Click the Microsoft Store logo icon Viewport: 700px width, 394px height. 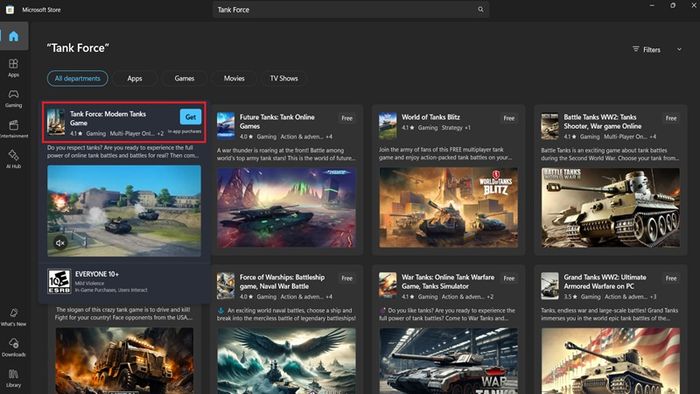pos(10,9)
